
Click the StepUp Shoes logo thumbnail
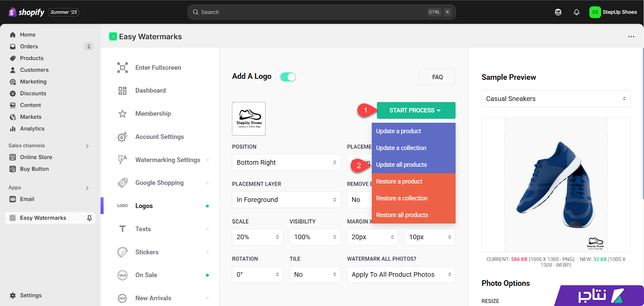pyautogui.click(x=249, y=119)
